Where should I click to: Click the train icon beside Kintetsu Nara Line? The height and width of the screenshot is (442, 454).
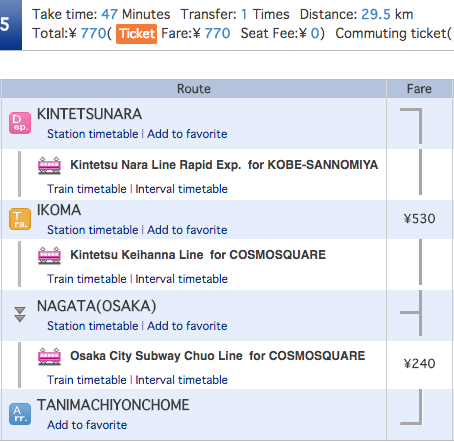(49, 165)
